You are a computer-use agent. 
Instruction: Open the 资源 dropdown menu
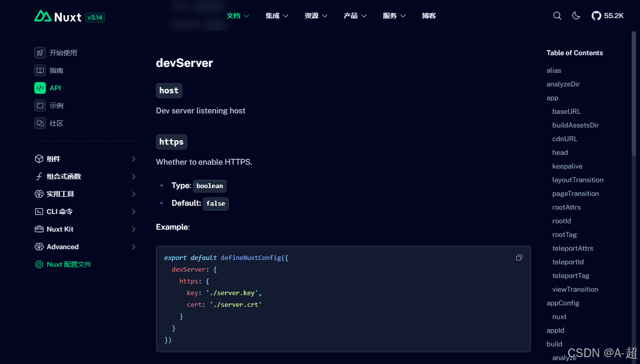click(x=316, y=15)
